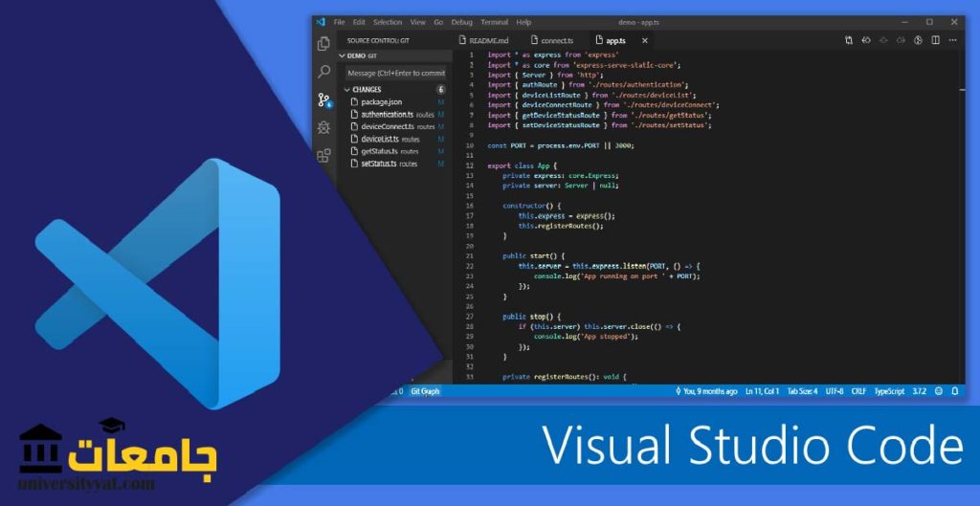This screenshot has height=506, width=980.
Task: Click the console.log('App stopped') line
Action: pyautogui.click(x=587, y=337)
